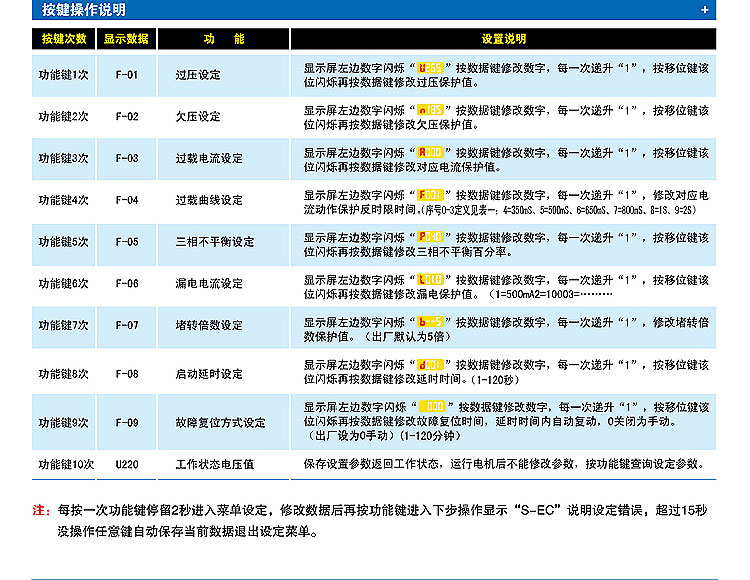
Task: Click the F-07 display data cell
Action: 127,326
